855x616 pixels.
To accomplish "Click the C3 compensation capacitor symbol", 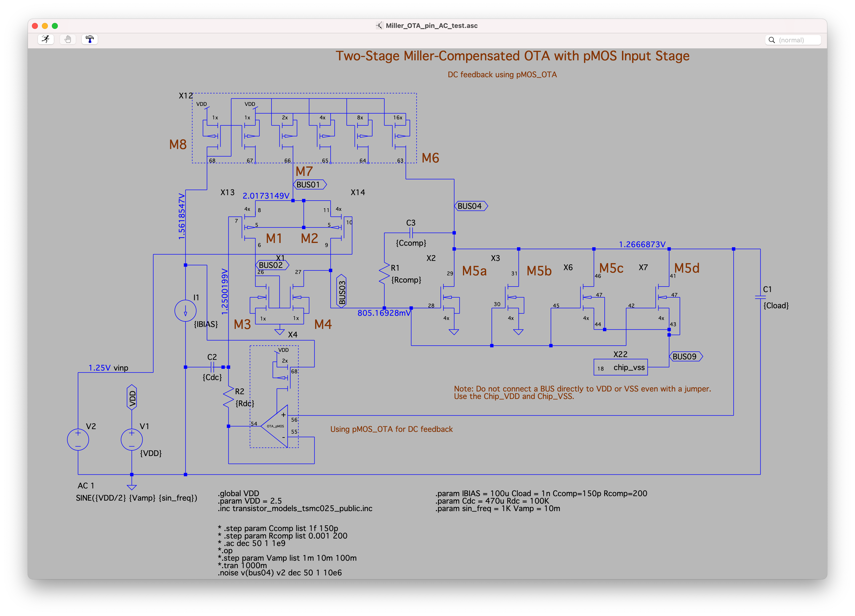I will [x=411, y=233].
